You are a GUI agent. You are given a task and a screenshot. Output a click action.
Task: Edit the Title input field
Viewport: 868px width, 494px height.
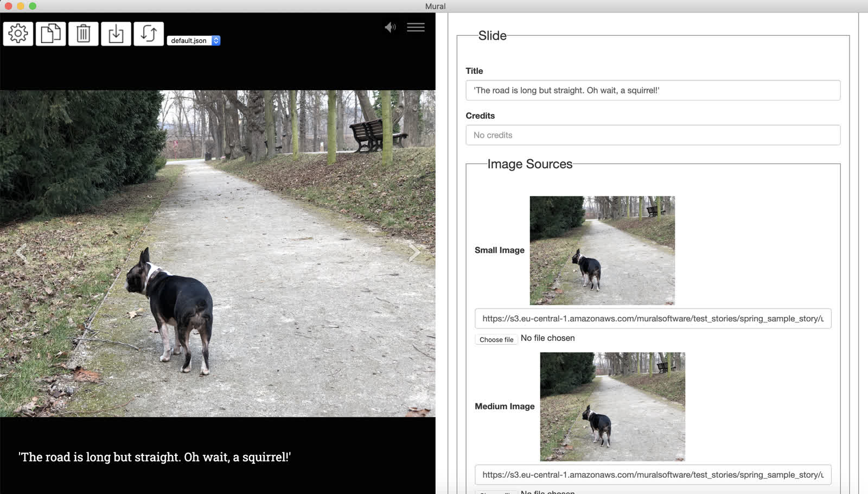click(653, 90)
